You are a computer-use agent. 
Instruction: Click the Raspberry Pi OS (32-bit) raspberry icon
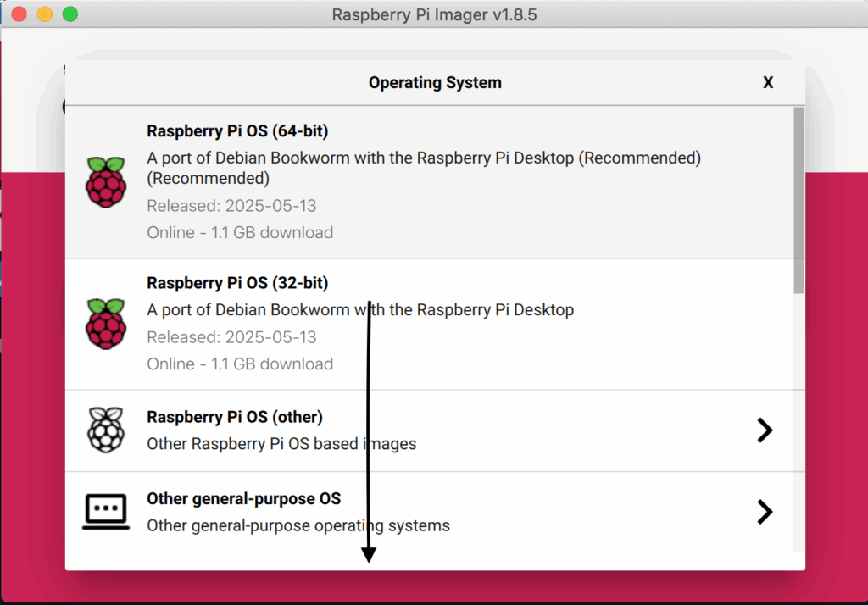(106, 324)
